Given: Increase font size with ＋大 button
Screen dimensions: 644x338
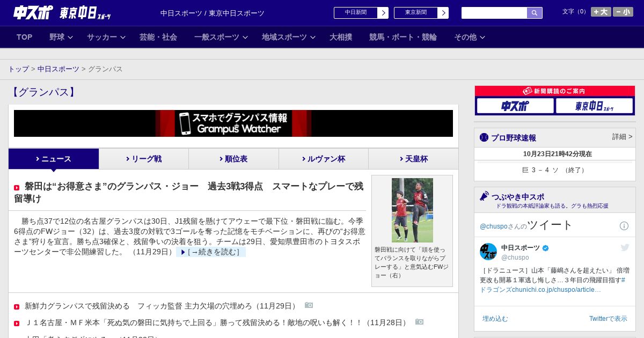Looking at the screenshot, I should click(601, 12).
